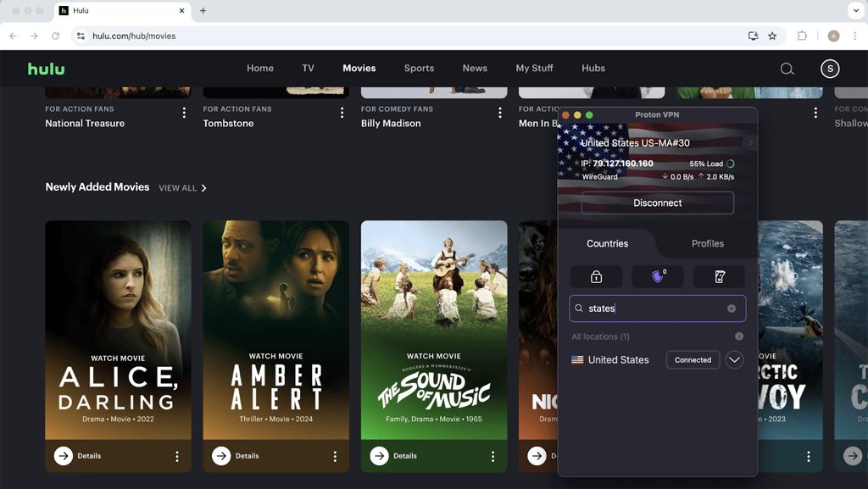The width and height of the screenshot is (868, 489).
Task: Open the tab search dropdown arrow
Action: point(856,10)
